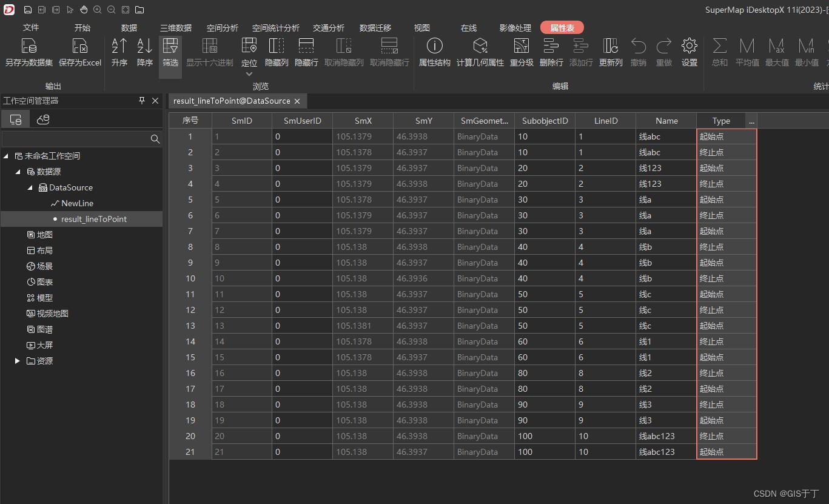The height and width of the screenshot is (504, 829).
Task: Click 隐藏行 hide row
Action: [x=306, y=52]
